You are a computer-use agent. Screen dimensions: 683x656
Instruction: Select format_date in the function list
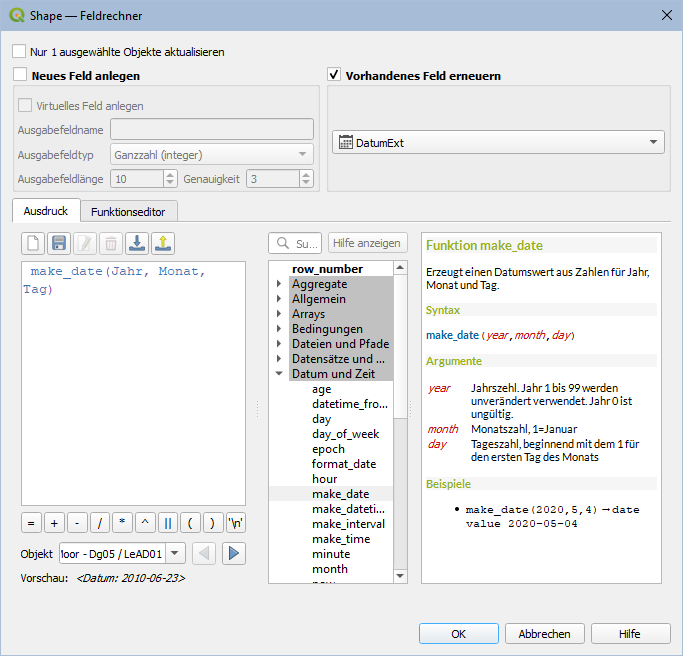pyautogui.click(x=343, y=464)
